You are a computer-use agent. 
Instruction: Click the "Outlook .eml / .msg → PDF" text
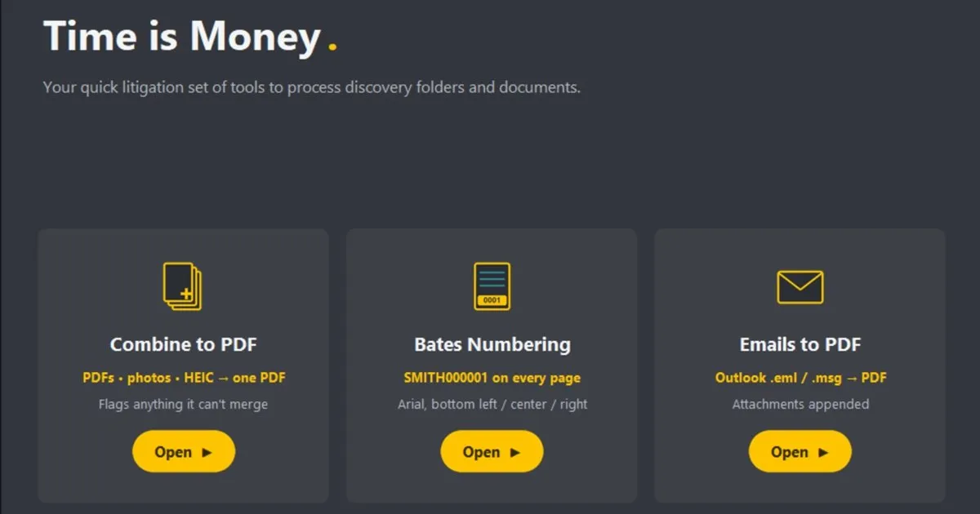coord(801,378)
